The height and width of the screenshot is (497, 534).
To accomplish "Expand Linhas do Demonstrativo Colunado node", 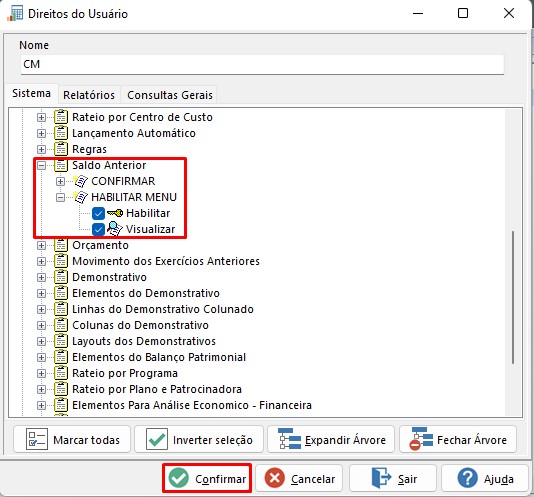I will pyautogui.click(x=41, y=309).
